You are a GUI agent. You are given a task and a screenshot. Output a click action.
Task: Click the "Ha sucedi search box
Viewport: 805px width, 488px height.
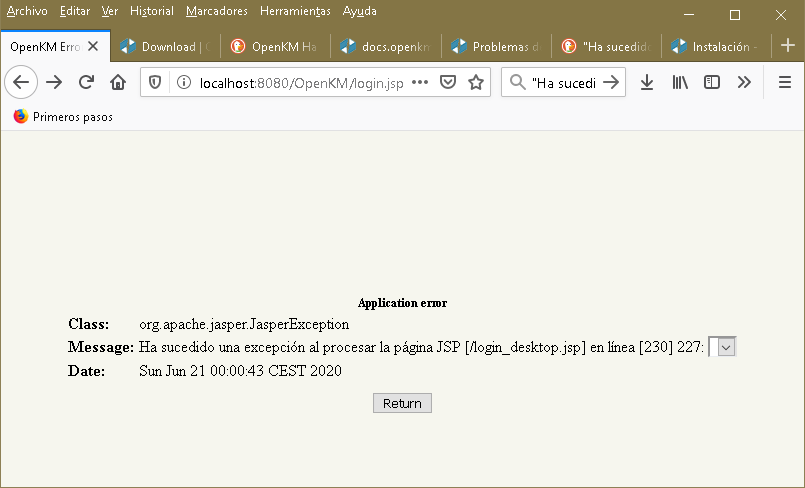tap(564, 83)
